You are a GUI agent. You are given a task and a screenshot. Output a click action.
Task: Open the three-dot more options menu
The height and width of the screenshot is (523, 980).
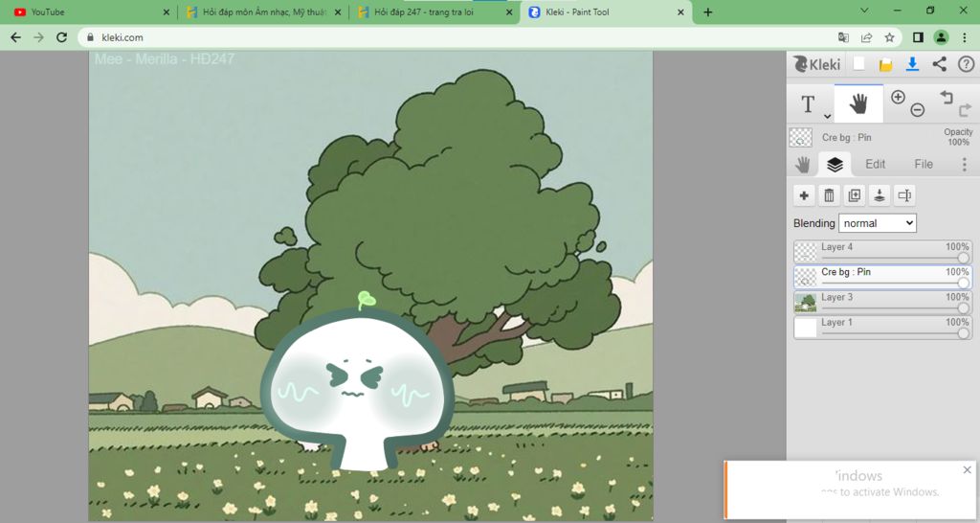click(965, 165)
